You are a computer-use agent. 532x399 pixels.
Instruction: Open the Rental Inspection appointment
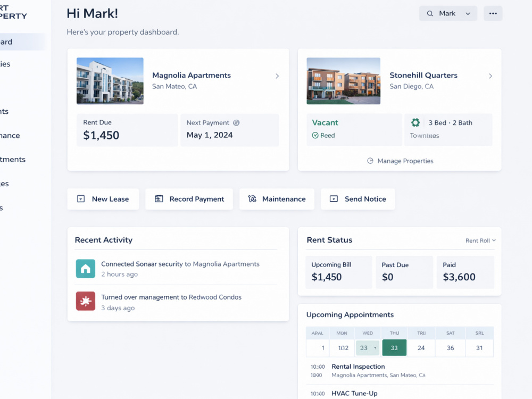[400, 370]
